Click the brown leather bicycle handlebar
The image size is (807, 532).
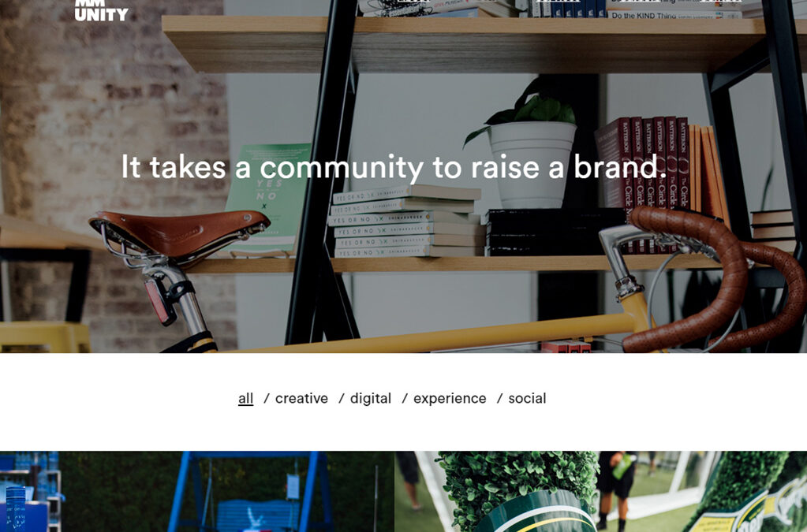click(x=715, y=277)
